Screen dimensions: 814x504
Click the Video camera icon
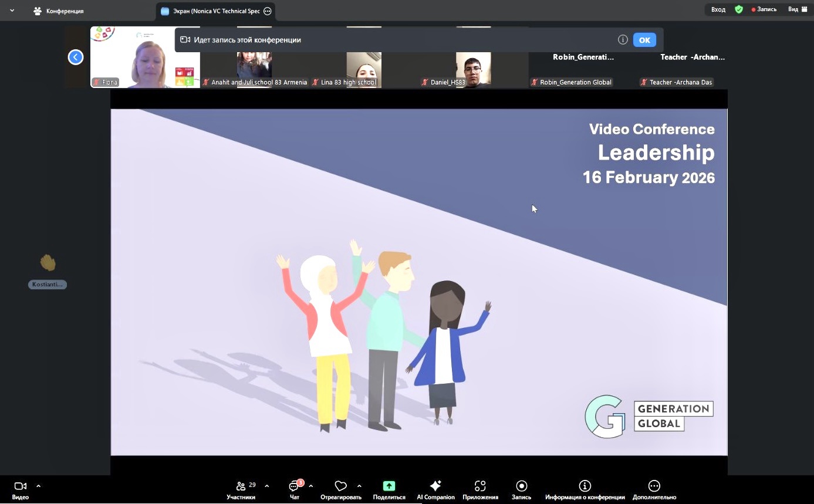(20, 486)
